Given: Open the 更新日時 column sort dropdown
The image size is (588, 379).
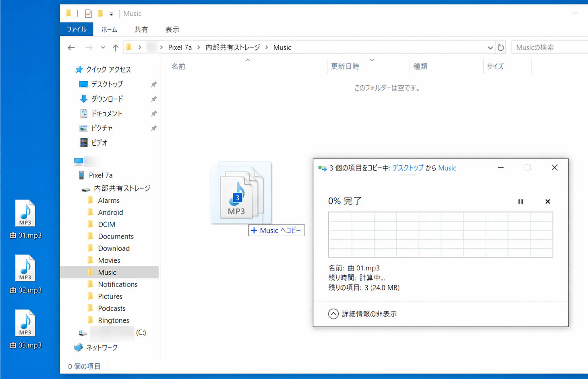Looking at the screenshot, I should click(371, 60).
